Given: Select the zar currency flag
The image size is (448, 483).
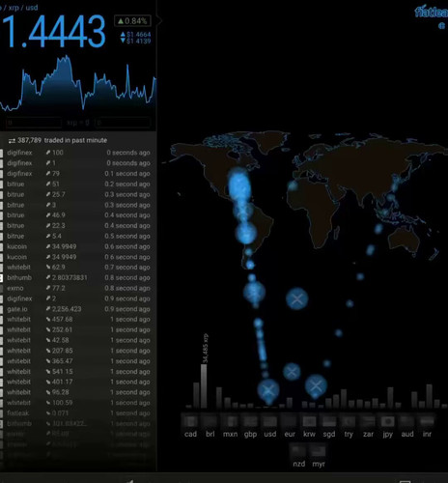Looking at the screenshot, I should (368, 421).
